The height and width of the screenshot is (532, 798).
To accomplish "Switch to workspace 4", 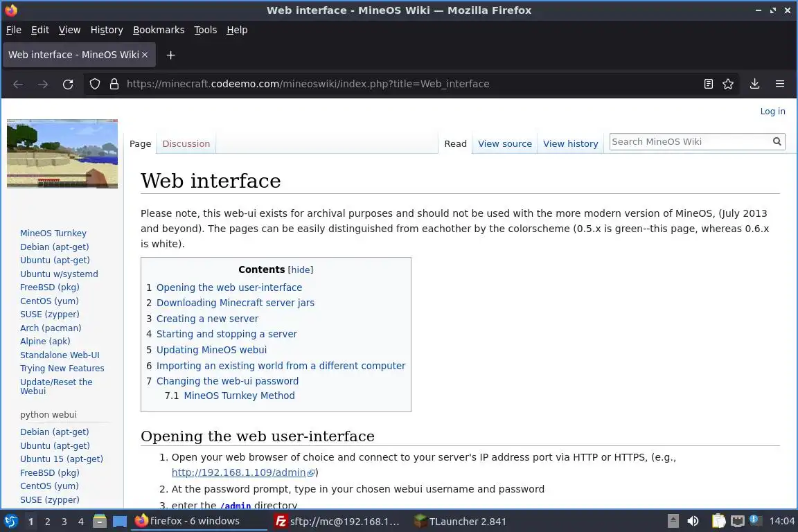I will coord(81,522).
